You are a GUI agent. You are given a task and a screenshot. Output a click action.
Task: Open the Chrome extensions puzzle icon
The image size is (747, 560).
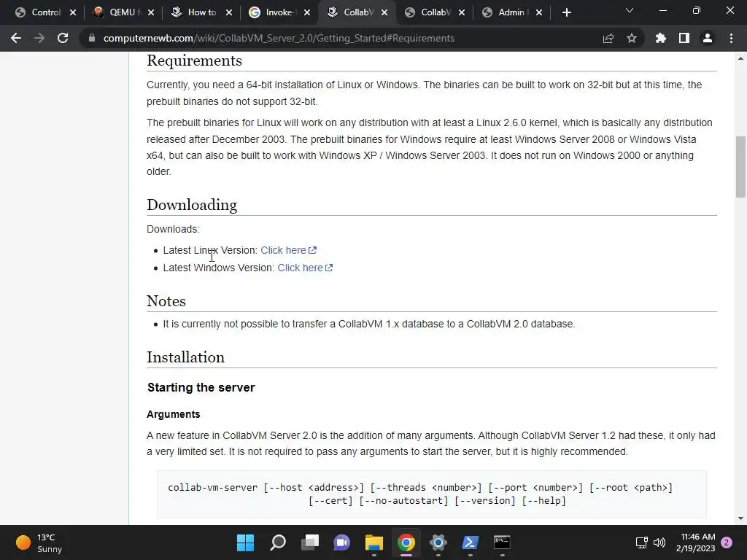[x=661, y=38]
